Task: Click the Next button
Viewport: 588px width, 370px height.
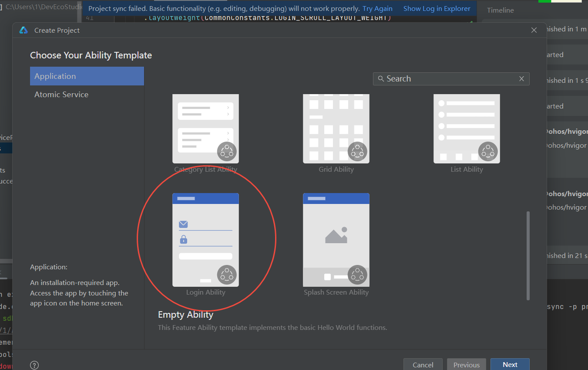Action: tap(510, 365)
